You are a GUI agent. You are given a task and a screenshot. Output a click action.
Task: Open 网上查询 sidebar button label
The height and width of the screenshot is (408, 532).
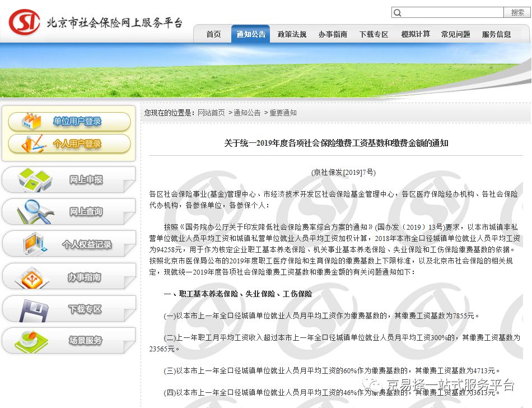86,211
